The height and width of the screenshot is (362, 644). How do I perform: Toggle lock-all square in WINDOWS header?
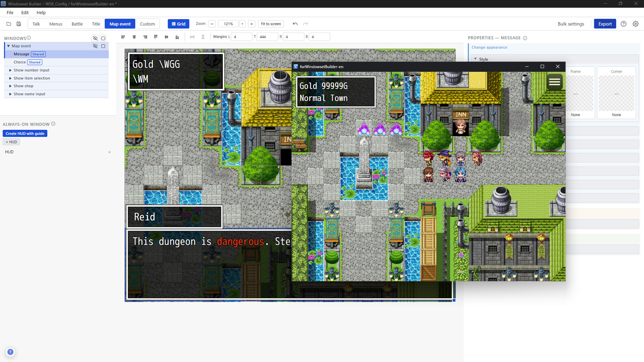(x=103, y=38)
